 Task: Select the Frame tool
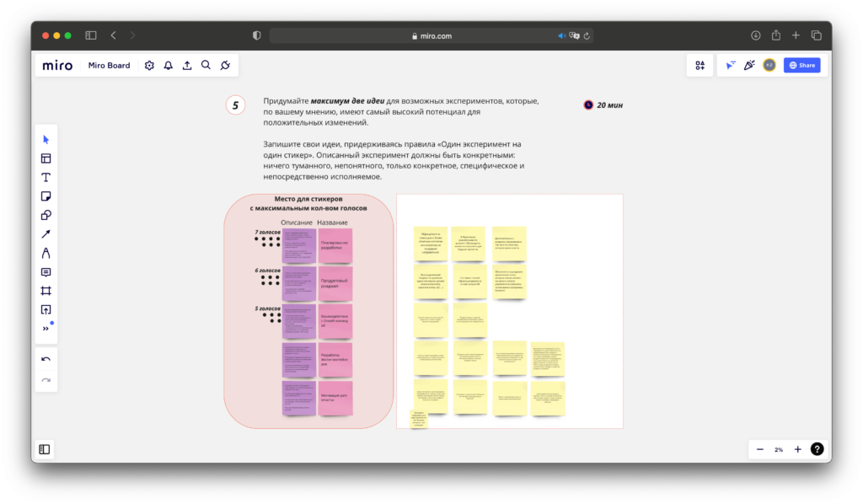(x=46, y=291)
